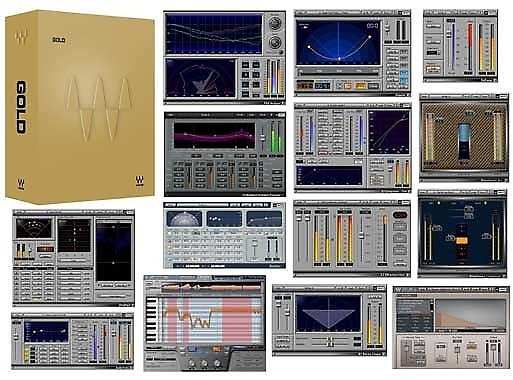Turn the upper knob in the spectrum analyzer plugin
Screen dimensions: 513x380
[x=275, y=23]
